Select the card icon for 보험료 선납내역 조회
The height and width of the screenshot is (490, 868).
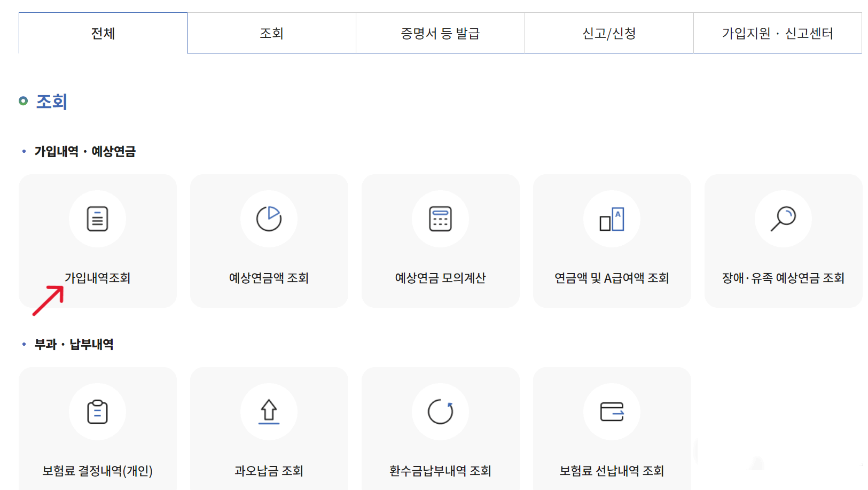[612, 411]
